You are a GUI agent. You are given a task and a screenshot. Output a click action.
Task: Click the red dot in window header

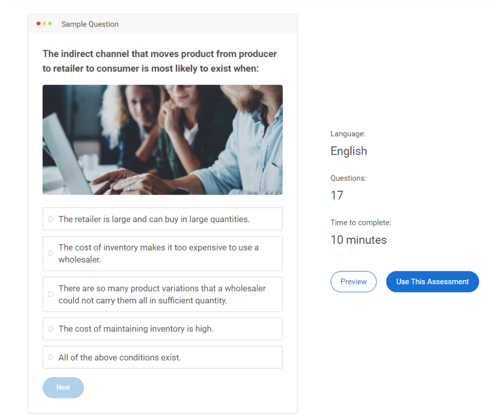38,24
